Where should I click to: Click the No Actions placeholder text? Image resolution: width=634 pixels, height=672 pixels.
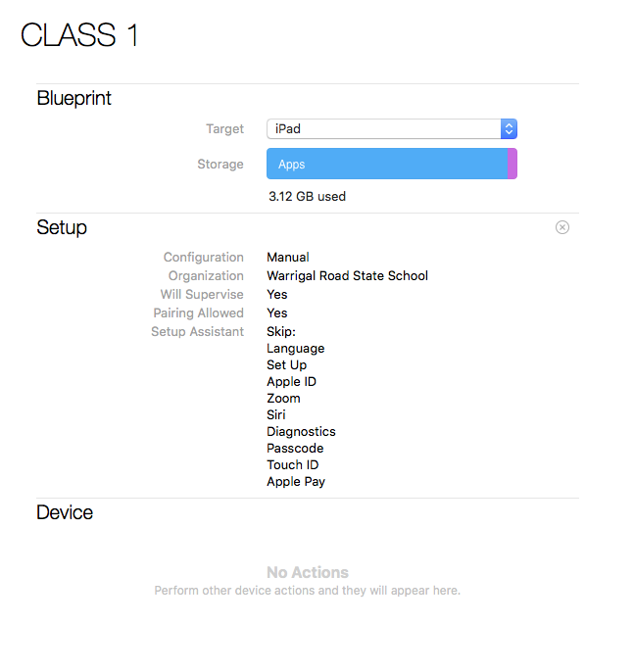(308, 572)
